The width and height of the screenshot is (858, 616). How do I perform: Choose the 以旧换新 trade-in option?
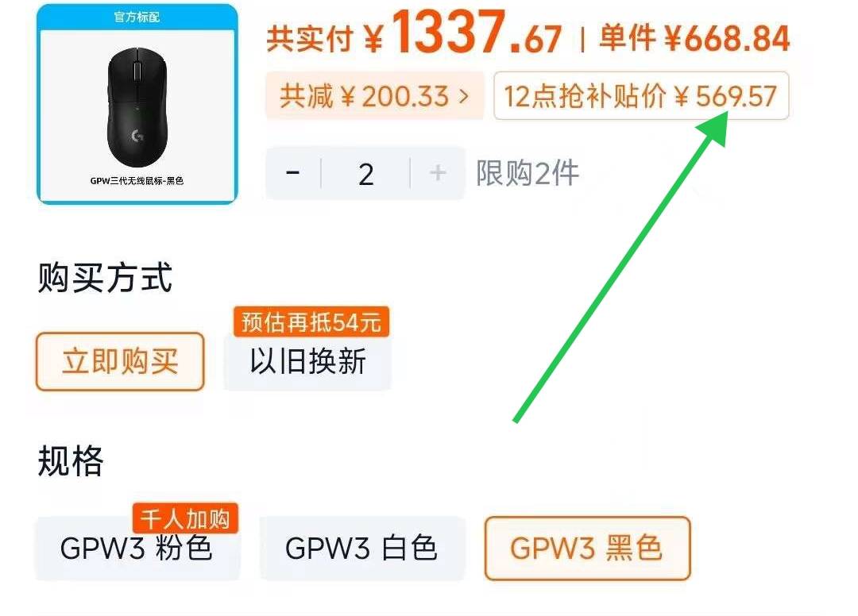point(307,361)
